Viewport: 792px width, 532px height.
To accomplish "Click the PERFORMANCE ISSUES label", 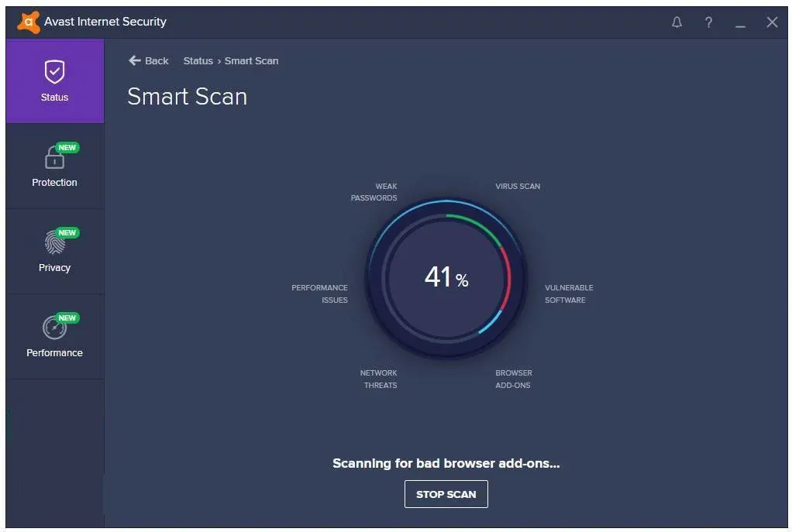I will 320,293.
